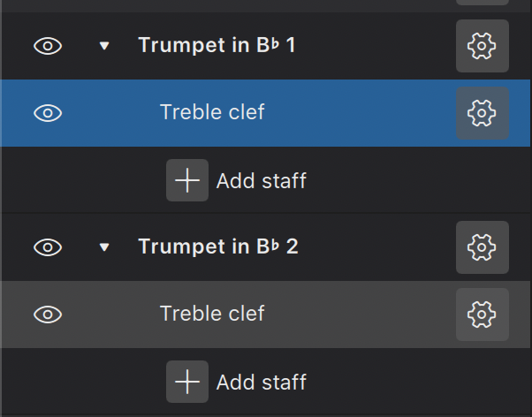Hide Trumpet in B♭ 1 instrument
The width and height of the screenshot is (532, 417).
[x=48, y=46]
